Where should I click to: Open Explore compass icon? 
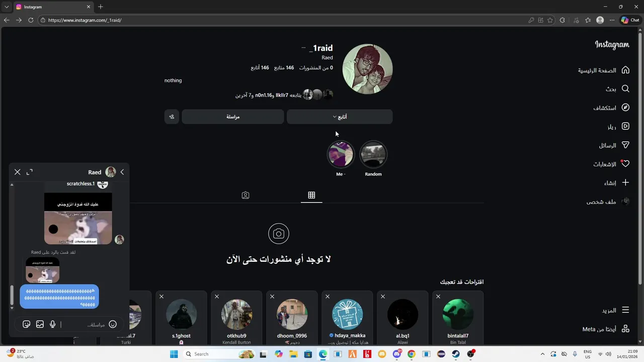(x=625, y=108)
